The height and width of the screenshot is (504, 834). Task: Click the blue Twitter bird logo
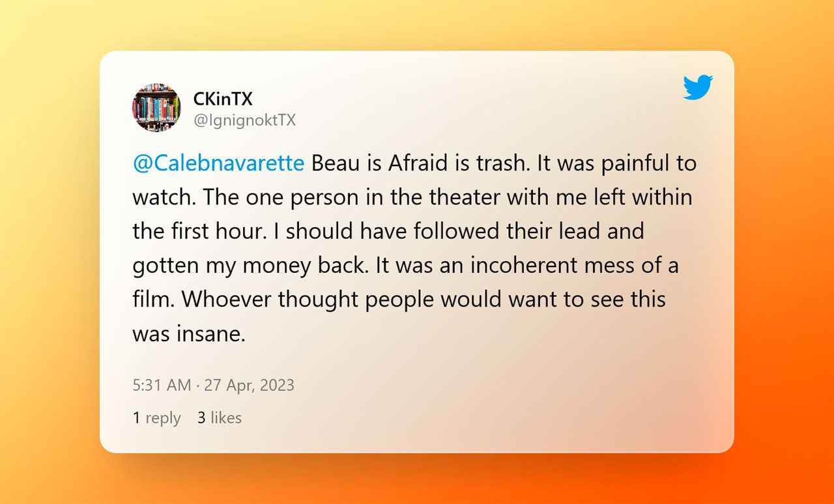coord(698,88)
